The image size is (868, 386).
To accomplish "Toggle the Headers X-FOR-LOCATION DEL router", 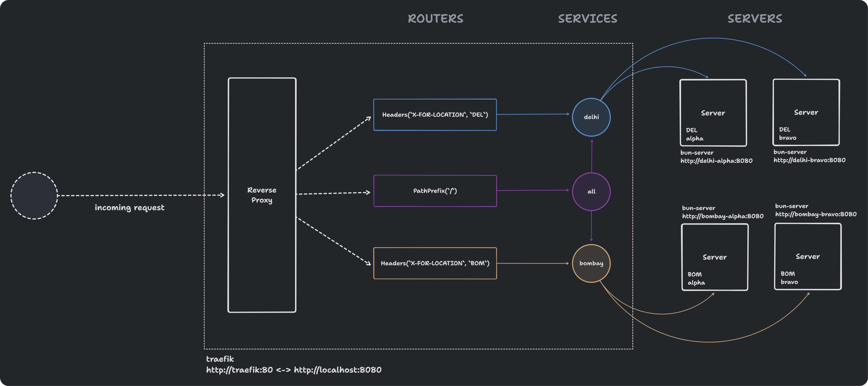I will pyautogui.click(x=435, y=115).
